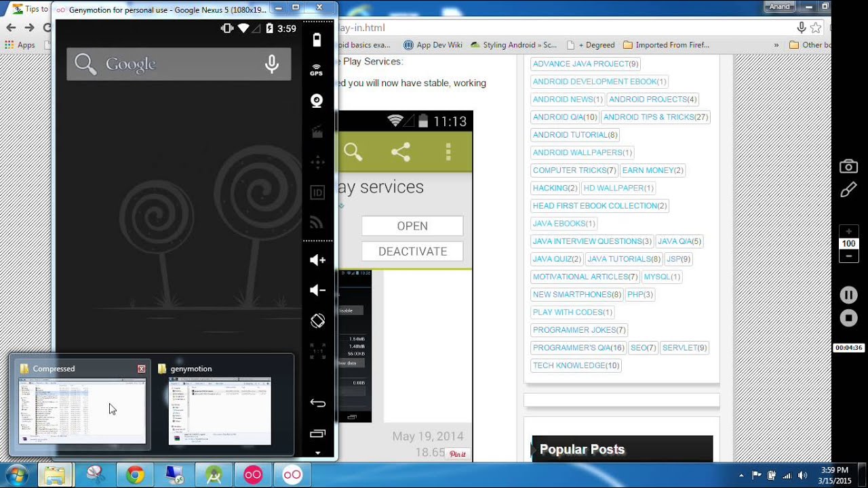Click HEAD FIRST EBOOK COLLECTION(2) label
The width and height of the screenshot is (868, 488).
pyautogui.click(x=600, y=205)
